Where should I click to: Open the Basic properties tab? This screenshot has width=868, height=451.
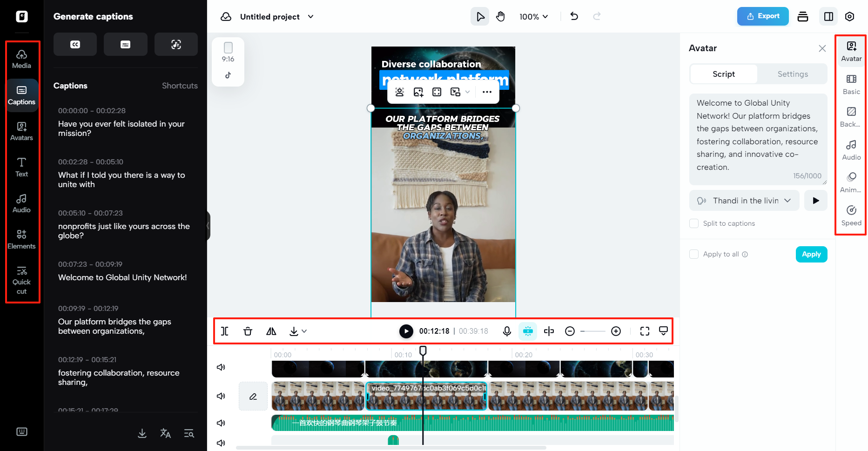click(851, 84)
